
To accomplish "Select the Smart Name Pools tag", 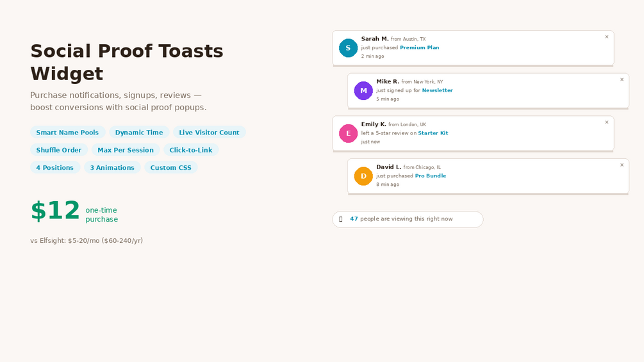I will 67,133.
